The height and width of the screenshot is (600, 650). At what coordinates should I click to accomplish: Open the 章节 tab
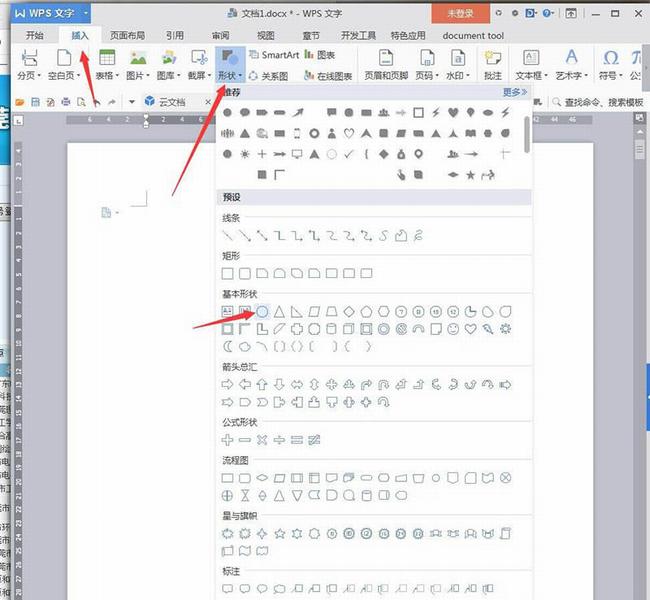[x=311, y=36]
